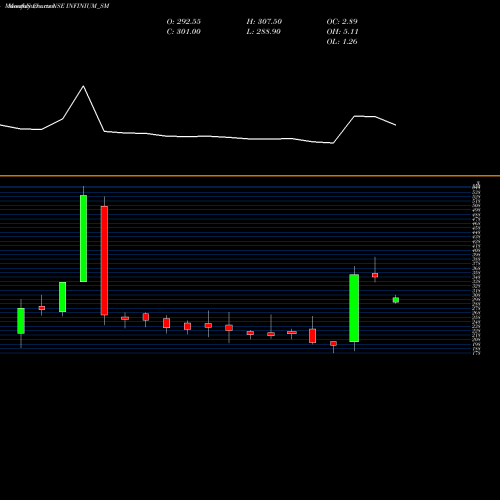The width and height of the screenshot is (500, 500).
Task: Click the large green candle near the right side
Action: (x=354, y=308)
